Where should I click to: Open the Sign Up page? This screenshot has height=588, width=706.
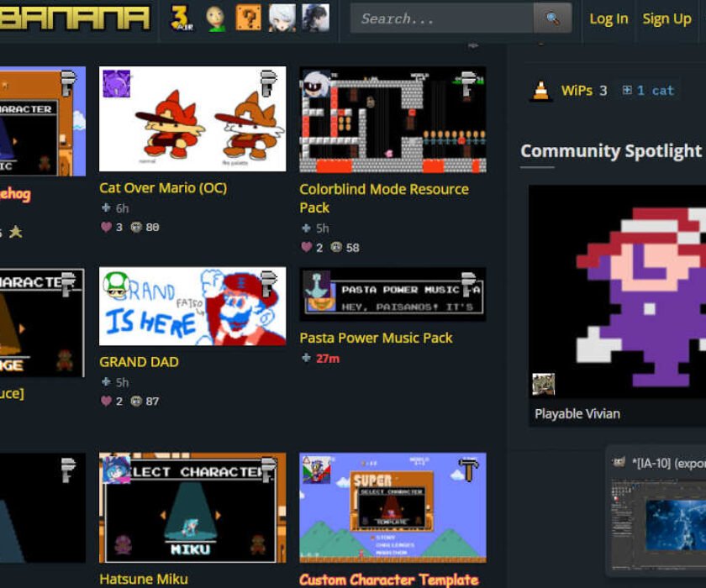click(666, 18)
